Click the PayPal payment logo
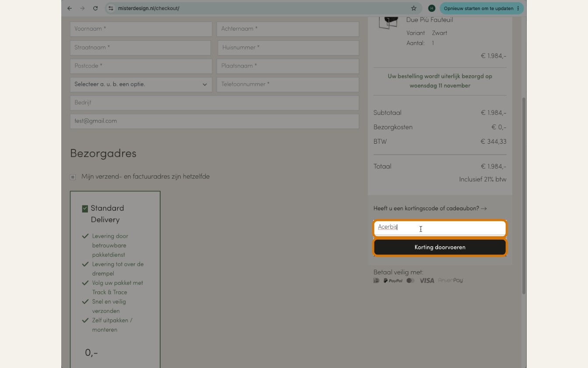Viewport: 588px width, 368px height. tap(393, 280)
